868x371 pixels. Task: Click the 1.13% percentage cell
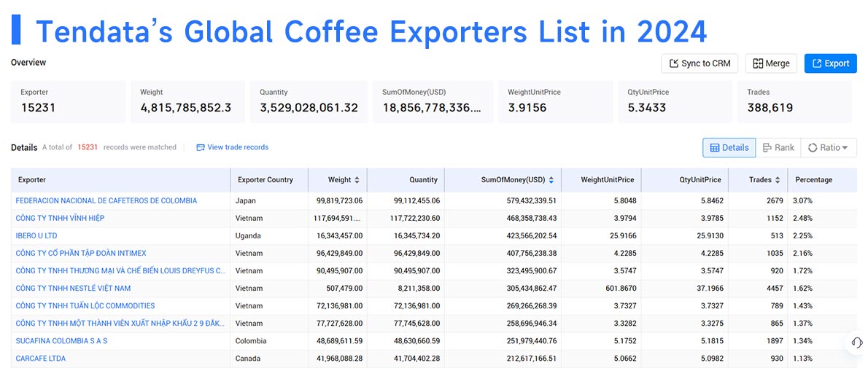[802, 359]
